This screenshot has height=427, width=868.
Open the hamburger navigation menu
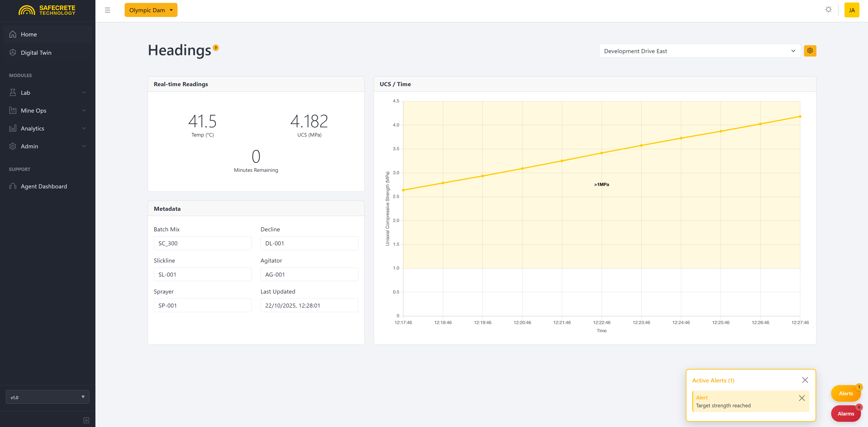[107, 10]
